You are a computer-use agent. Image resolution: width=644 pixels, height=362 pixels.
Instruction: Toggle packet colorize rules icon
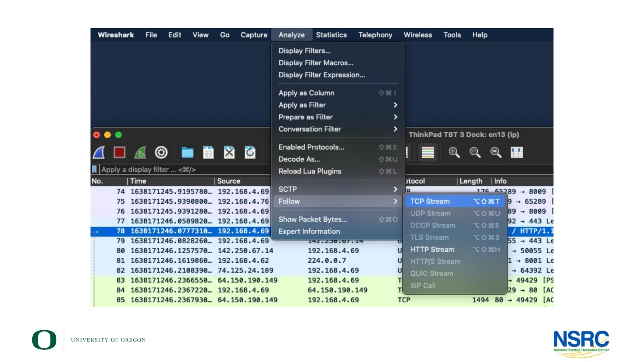click(x=428, y=152)
